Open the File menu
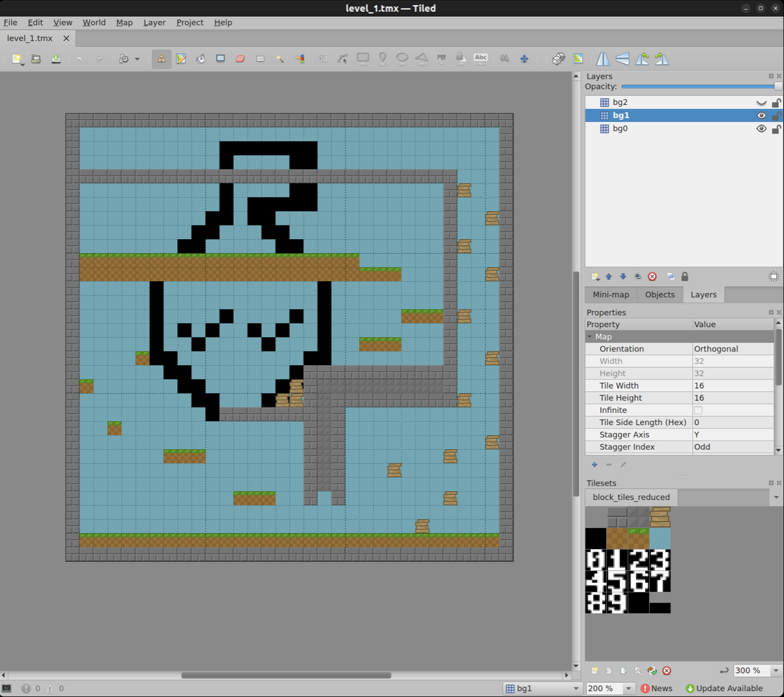This screenshot has height=697, width=784. [10, 22]
